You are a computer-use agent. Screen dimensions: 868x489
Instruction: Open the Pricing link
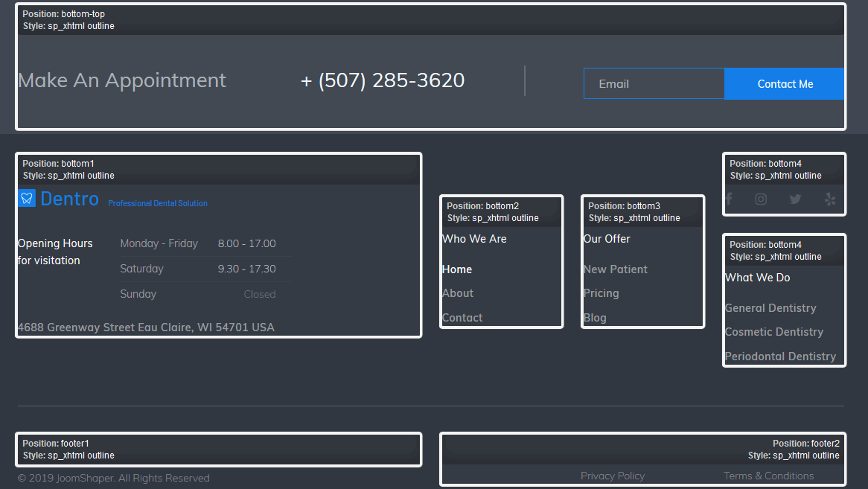pyautogui.click(x=601, y=293)
